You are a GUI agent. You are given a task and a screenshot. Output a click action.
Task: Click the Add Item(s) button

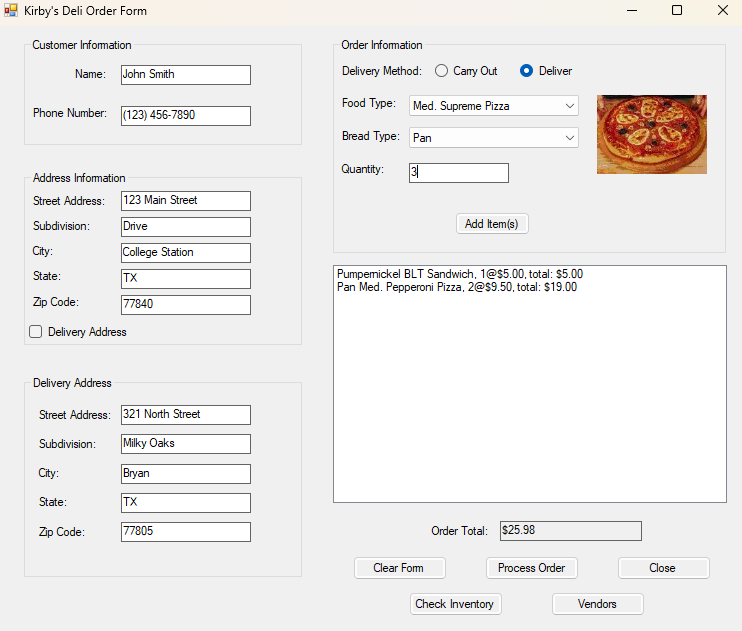coord(492,224)
